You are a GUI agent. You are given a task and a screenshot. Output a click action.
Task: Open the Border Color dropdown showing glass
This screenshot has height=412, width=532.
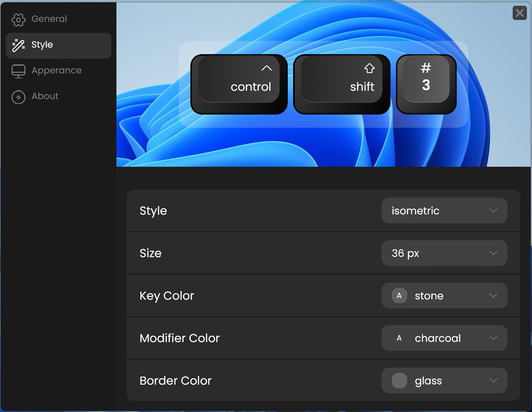[x=444, y=380]
